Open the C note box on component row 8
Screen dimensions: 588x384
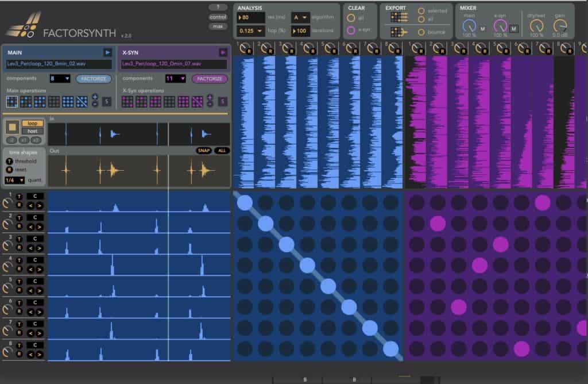coord(35,345)
